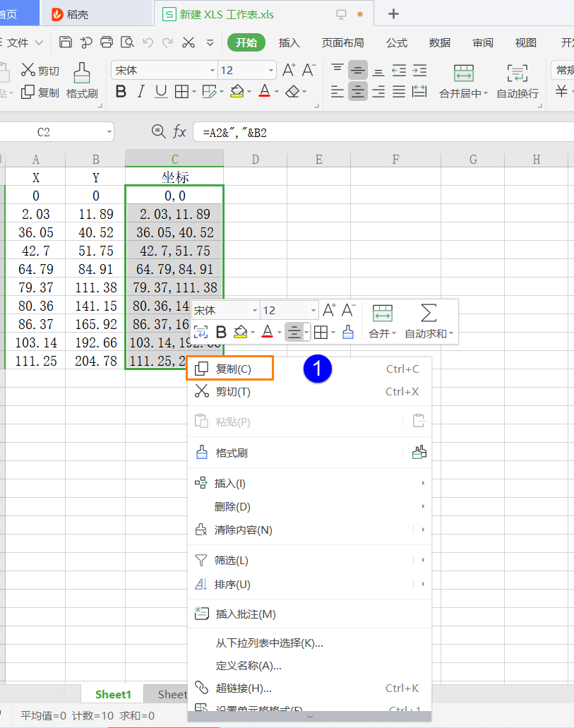
Task: Click the zoom magnifier icon beside fx
Action: point(158,131)
